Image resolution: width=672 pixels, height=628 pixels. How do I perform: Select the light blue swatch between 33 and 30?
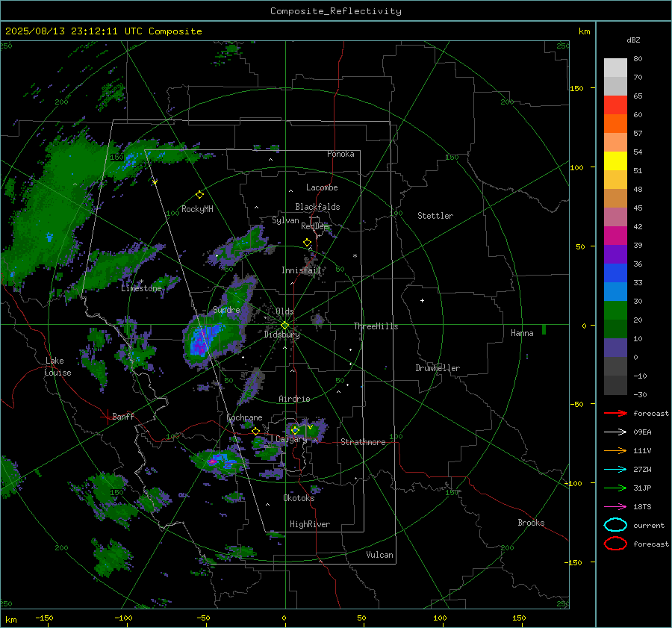click(x=615, y=291)
